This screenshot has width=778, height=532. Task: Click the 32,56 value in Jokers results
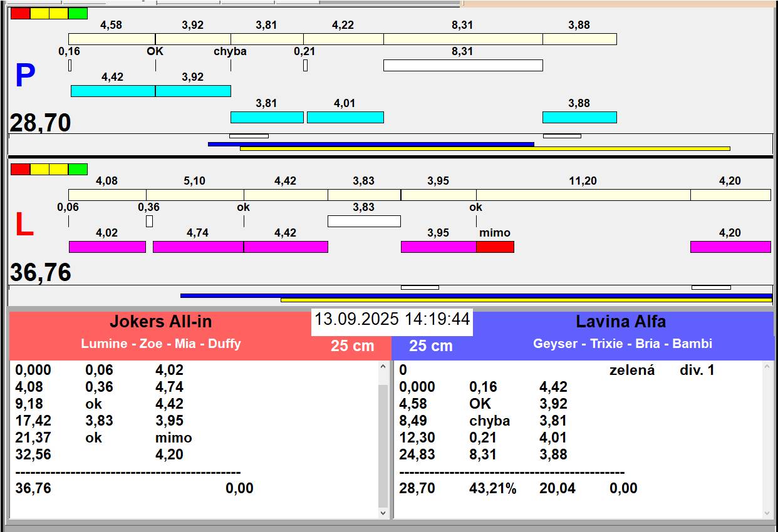click(33, 454)
